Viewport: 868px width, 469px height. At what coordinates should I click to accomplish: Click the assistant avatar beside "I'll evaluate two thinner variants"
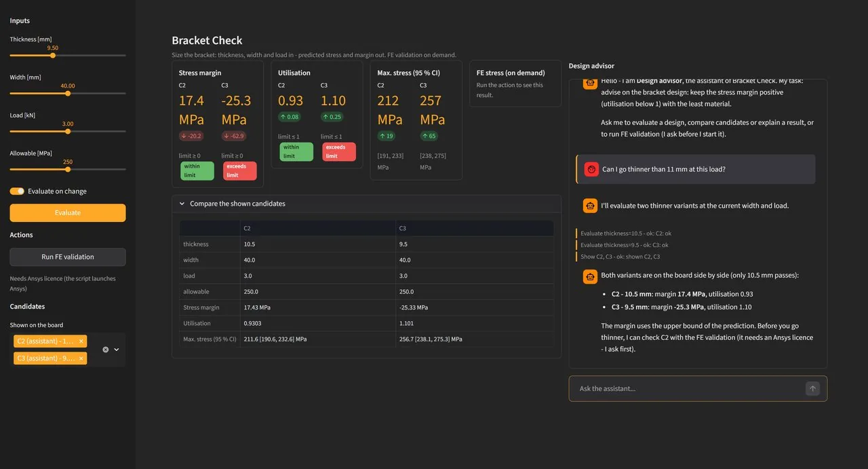coord(590,205)
